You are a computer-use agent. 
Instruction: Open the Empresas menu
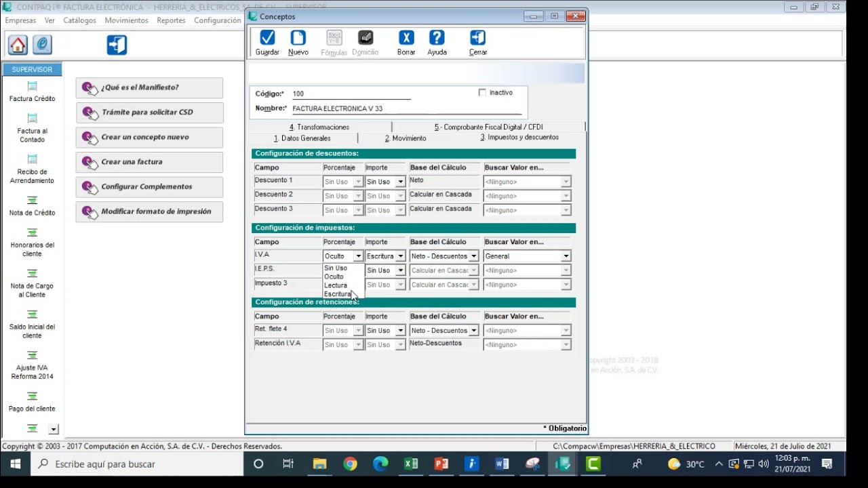point(20,20)
